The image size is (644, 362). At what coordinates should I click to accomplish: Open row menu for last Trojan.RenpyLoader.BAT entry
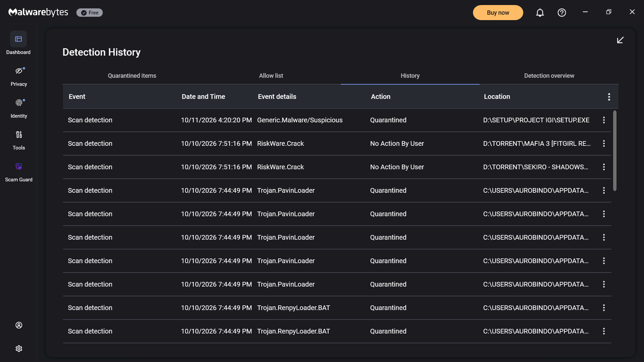coord(604,331)
